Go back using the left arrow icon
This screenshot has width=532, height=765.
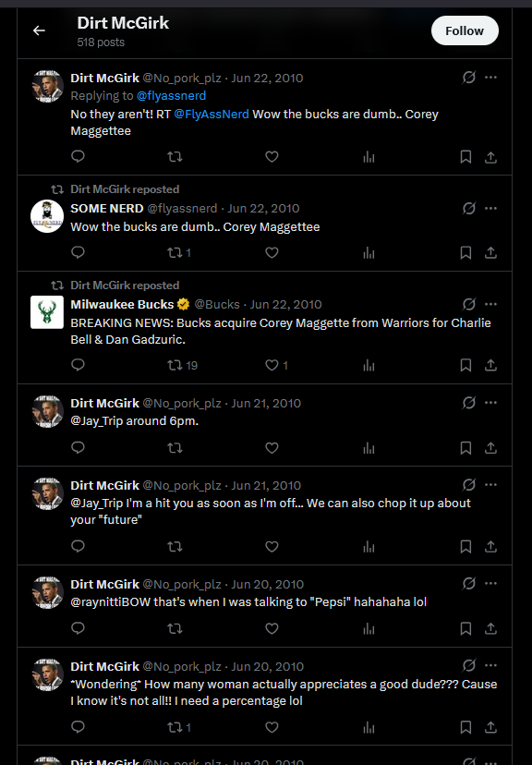pyautogui.click(x=39, y=30)
